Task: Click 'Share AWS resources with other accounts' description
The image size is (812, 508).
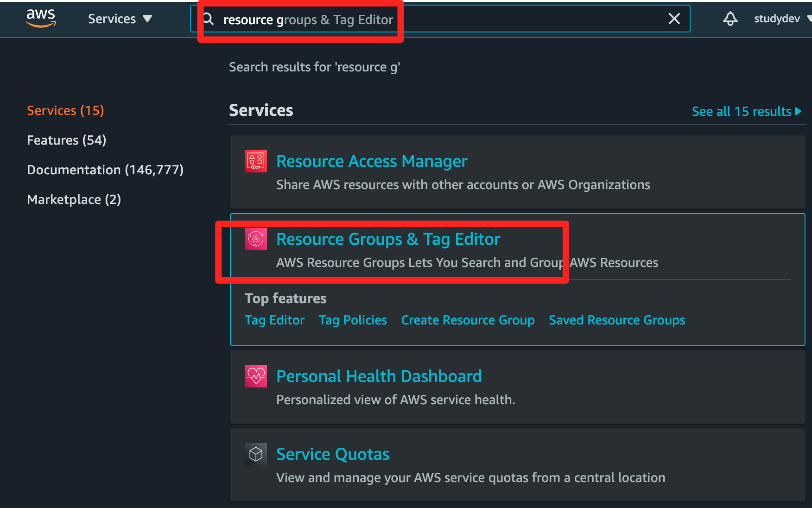Action: click(463, 184)
